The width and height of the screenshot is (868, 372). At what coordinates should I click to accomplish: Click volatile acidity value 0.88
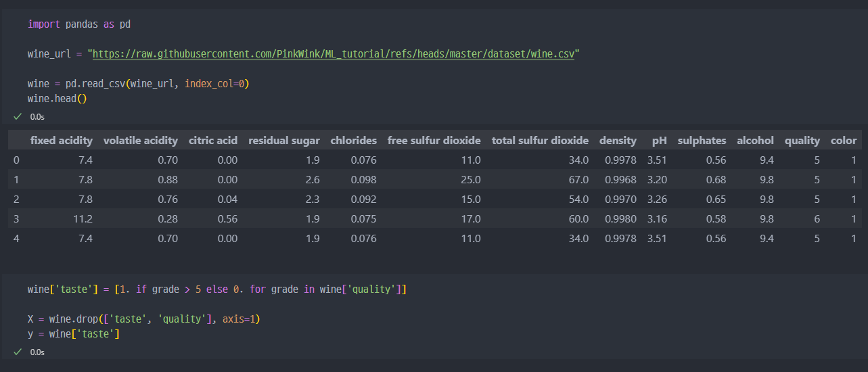click(x=168, y=180)
